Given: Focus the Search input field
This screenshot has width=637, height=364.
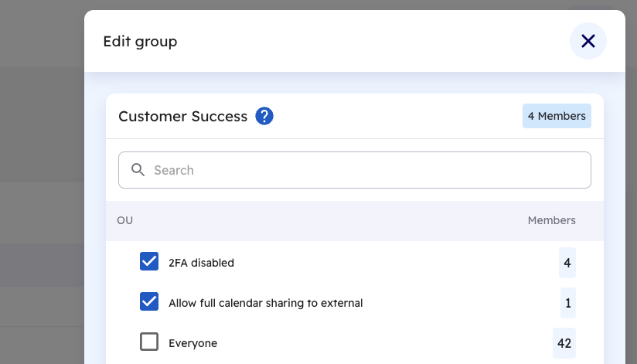Looking at the screenshot, I should 354,170.
